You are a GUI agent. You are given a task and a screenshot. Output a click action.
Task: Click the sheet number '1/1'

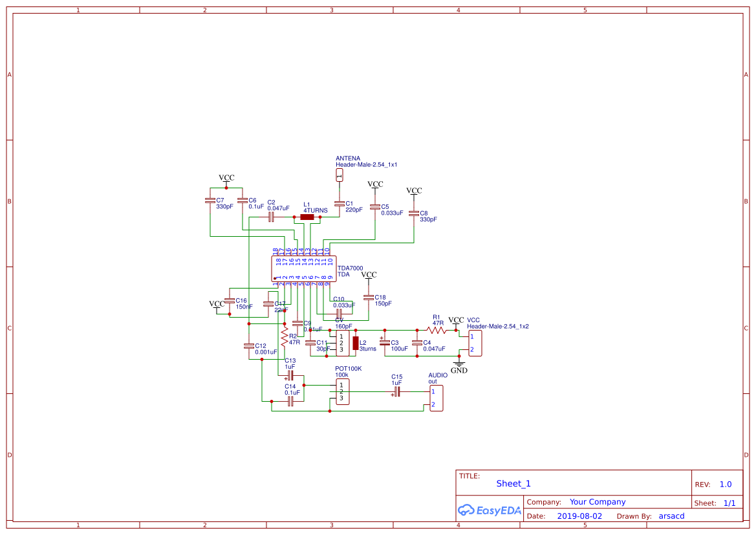[729, 503]
